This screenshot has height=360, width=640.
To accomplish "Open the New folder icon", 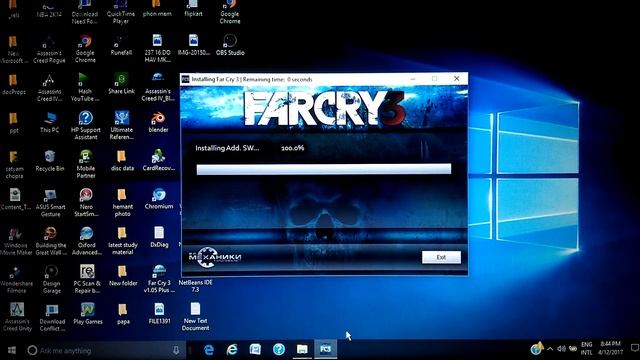I will coord(123,276).
